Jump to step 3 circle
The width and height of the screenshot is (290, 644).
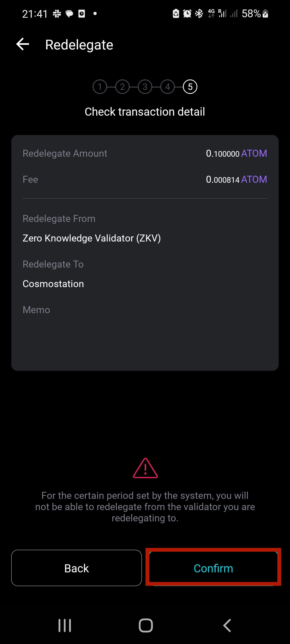click(145, 87)
